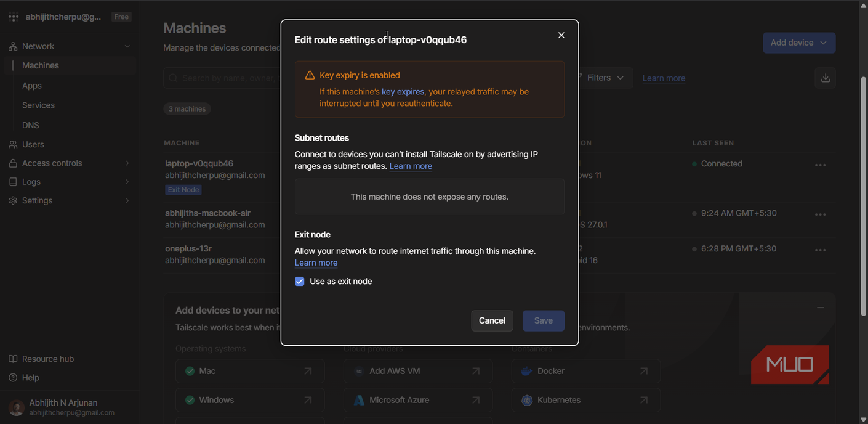The image size is (868, 424).
Task: Open options menu for laptop-v0qqub46
Action: point(821,165)
